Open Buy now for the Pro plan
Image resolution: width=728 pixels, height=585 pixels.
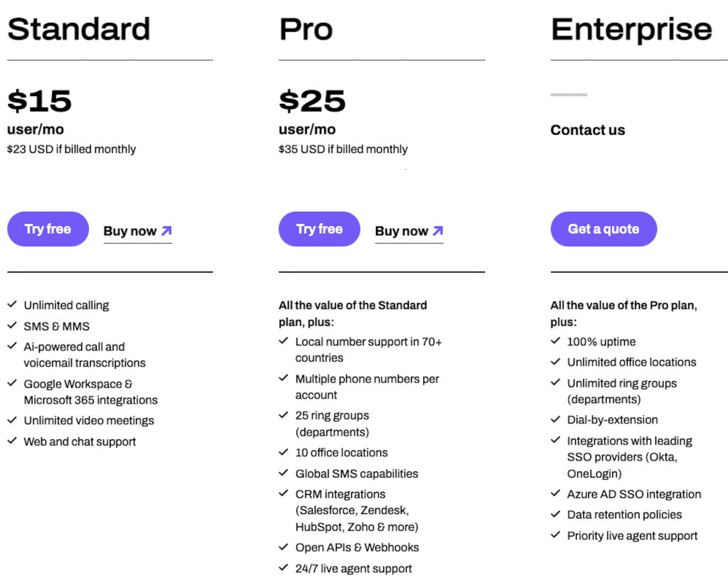403,231
